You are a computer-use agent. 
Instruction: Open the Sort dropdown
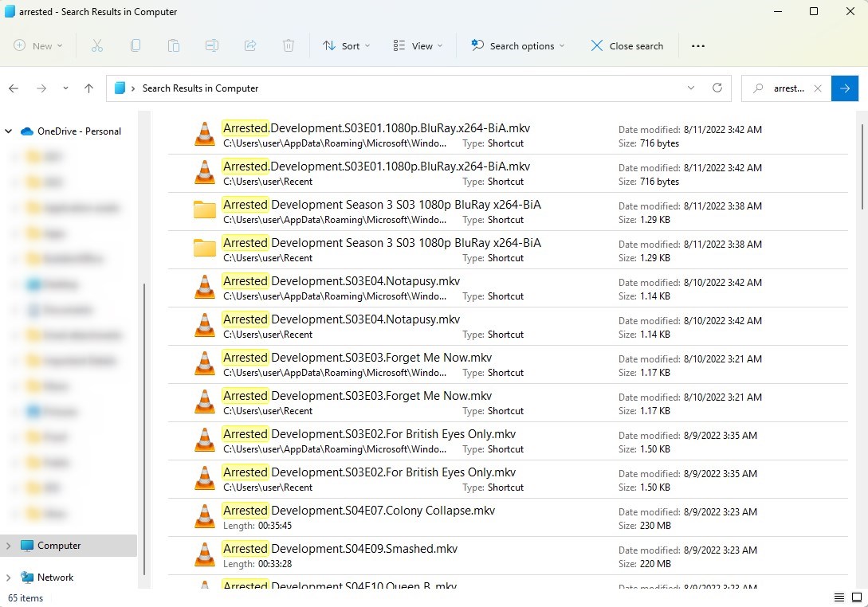click(x=346, y=45)
